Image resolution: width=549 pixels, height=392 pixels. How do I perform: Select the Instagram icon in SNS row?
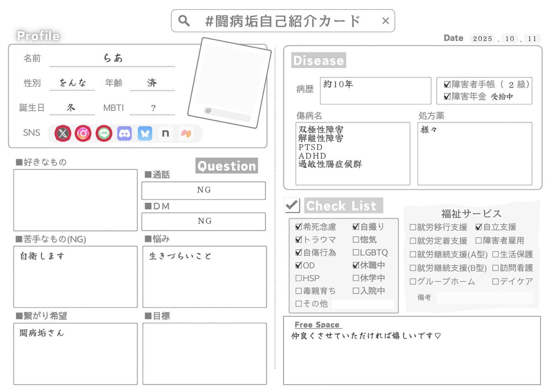[x=83, y=134]
